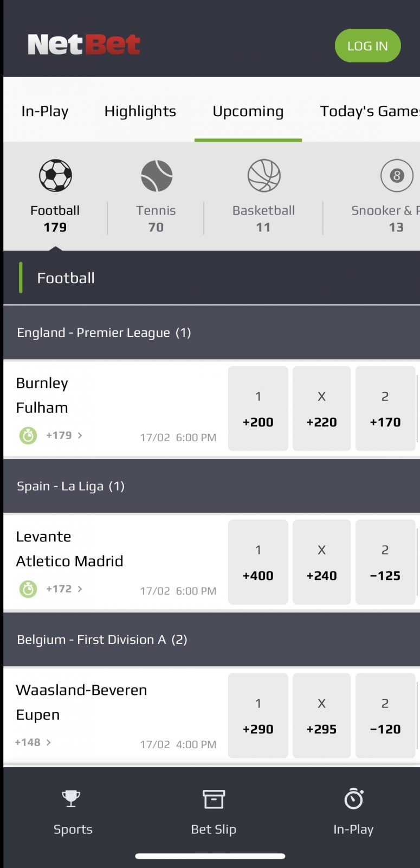Open Levante vs Atletico Madrid match

click(x=69, y=548)
